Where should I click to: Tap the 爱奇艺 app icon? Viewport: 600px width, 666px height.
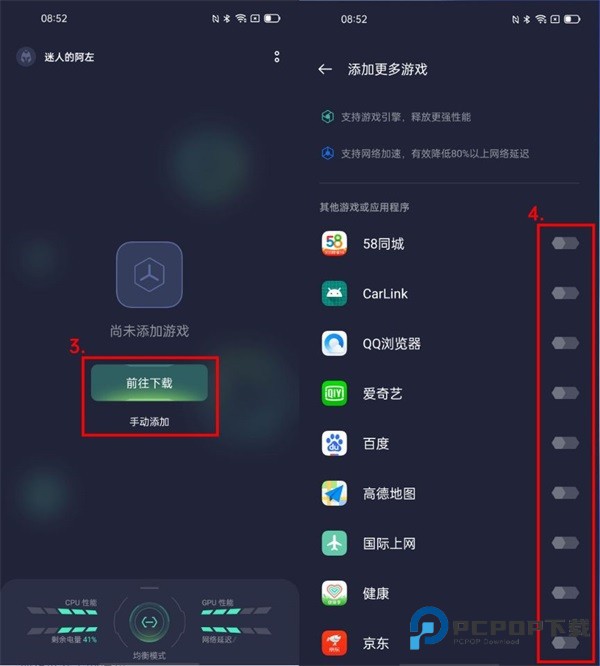[x=334, y=393]
